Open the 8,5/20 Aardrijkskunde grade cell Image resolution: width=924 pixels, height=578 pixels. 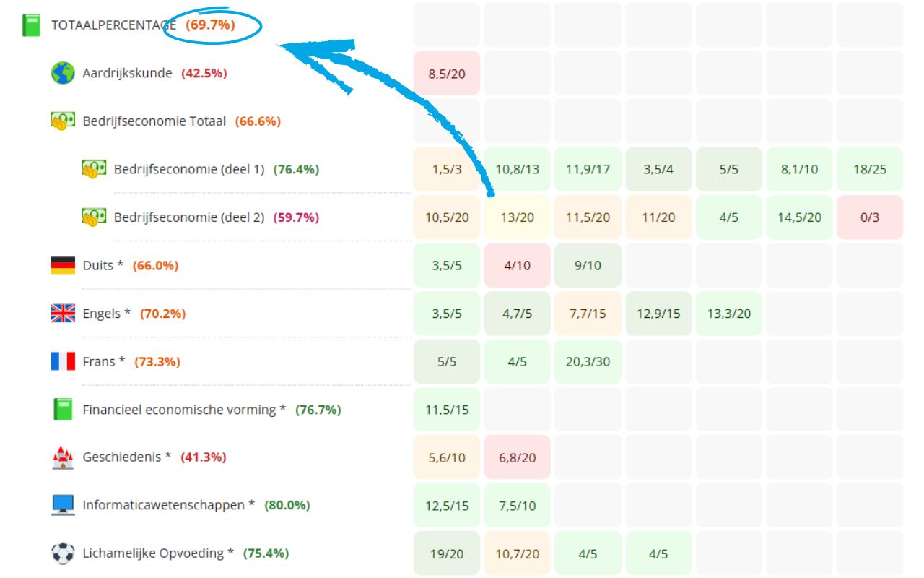447,73
